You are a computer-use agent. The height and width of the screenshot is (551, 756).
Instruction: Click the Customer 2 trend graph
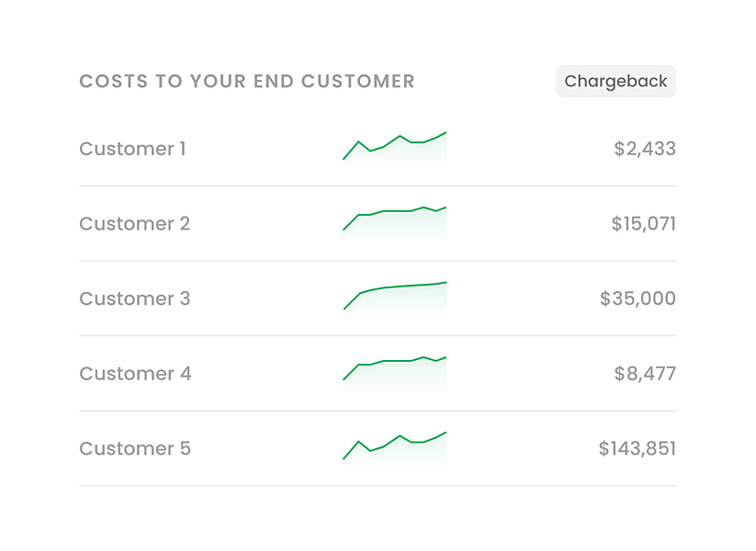click(394, 220)
